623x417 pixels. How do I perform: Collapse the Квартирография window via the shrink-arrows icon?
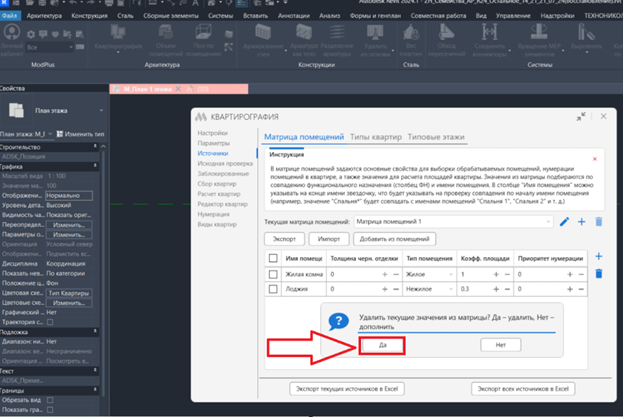[581, 116]
